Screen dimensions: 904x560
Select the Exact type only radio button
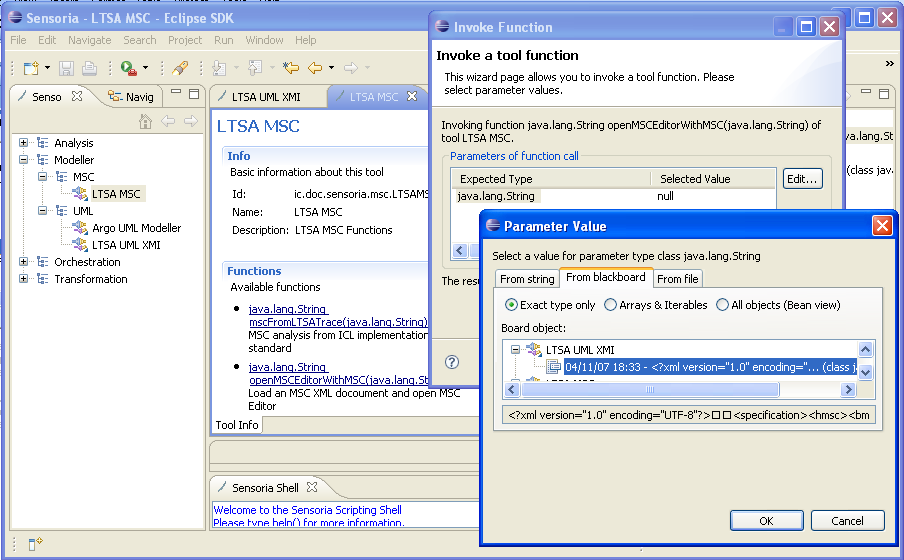coord(511,305)
